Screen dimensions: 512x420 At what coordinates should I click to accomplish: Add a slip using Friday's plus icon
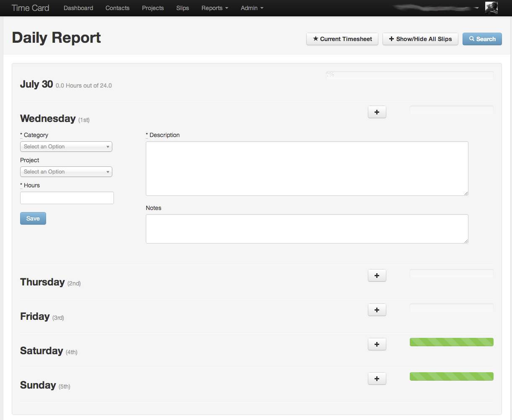click(377, 310)
